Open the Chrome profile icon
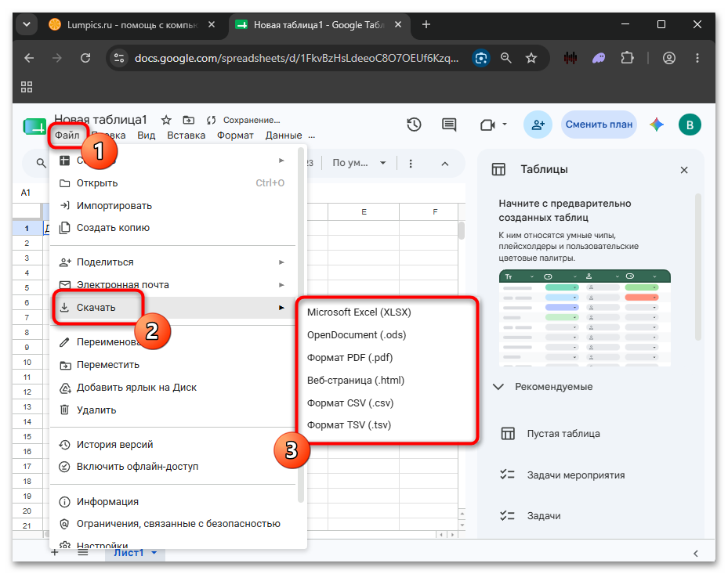This screenshot has height=574, width=728. click(669, 58)
